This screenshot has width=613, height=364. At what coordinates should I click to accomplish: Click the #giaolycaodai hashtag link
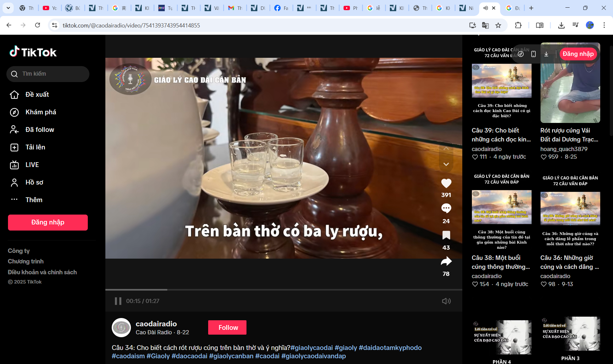click(311, 347)
